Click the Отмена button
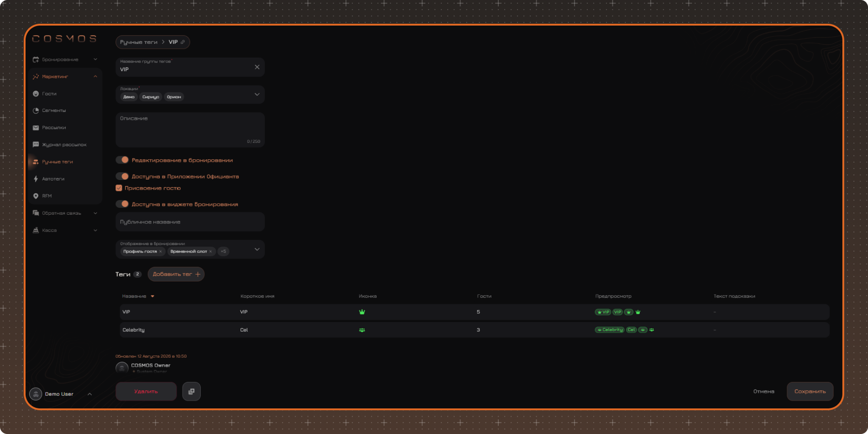 pos(764,392)
